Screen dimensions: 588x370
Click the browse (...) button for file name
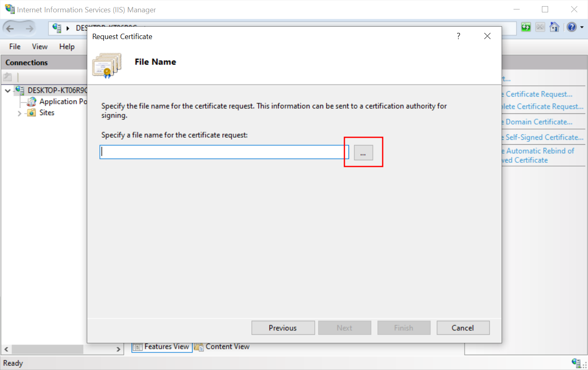[363, 153]
